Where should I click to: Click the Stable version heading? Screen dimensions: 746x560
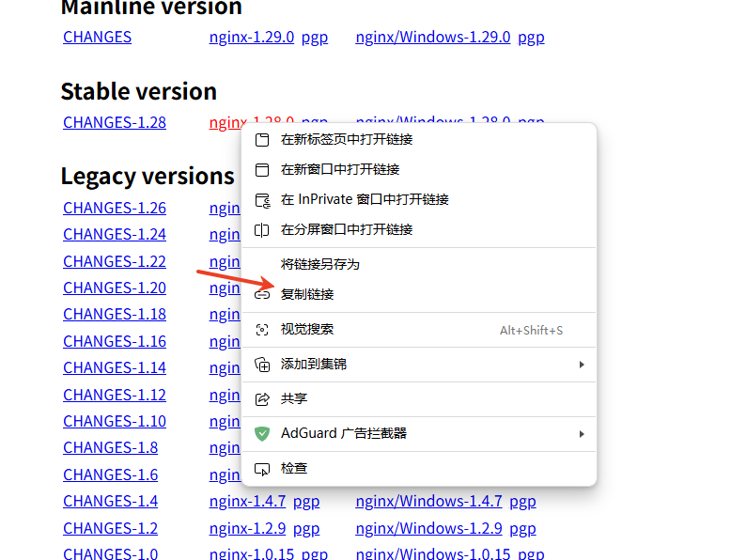[139, 91]
